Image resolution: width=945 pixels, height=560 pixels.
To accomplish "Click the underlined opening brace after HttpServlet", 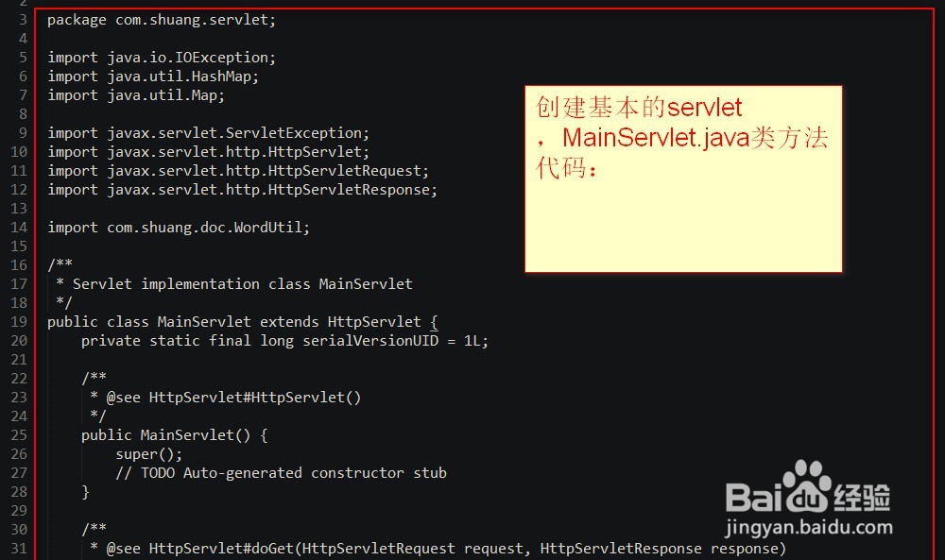I will click(x=434, y=322).
